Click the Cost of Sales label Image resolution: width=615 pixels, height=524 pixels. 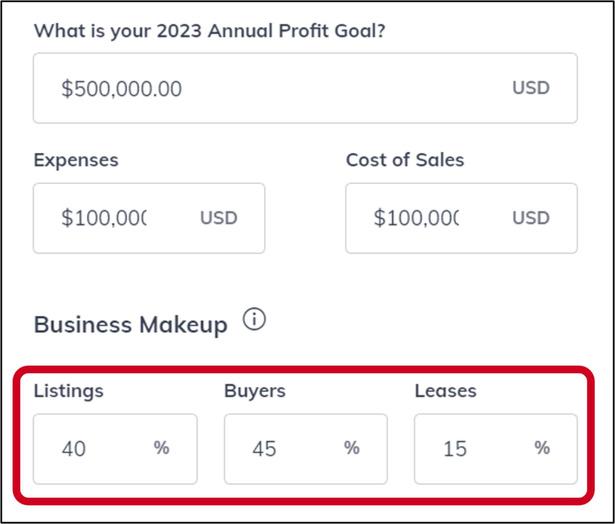tap(405, 160)
